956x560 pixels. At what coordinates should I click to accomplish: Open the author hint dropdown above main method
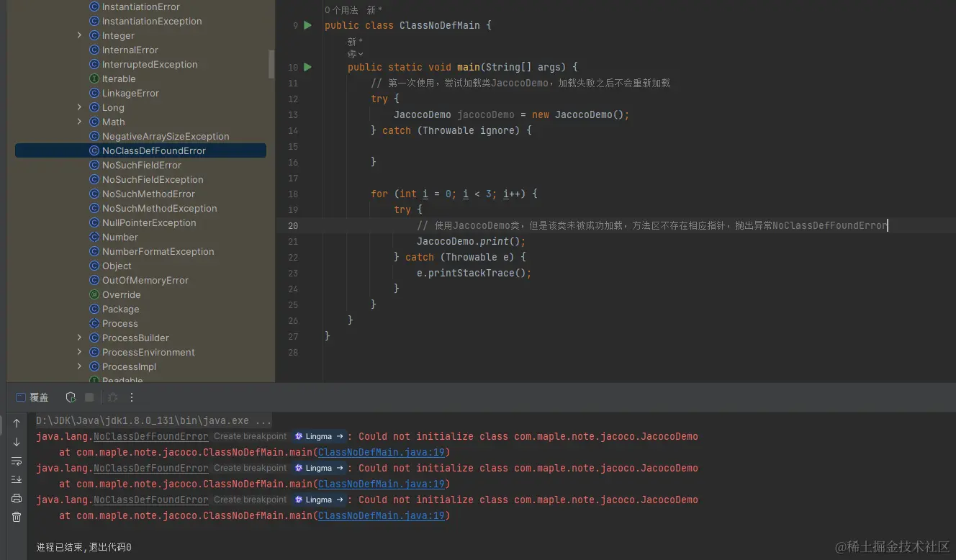356,54
